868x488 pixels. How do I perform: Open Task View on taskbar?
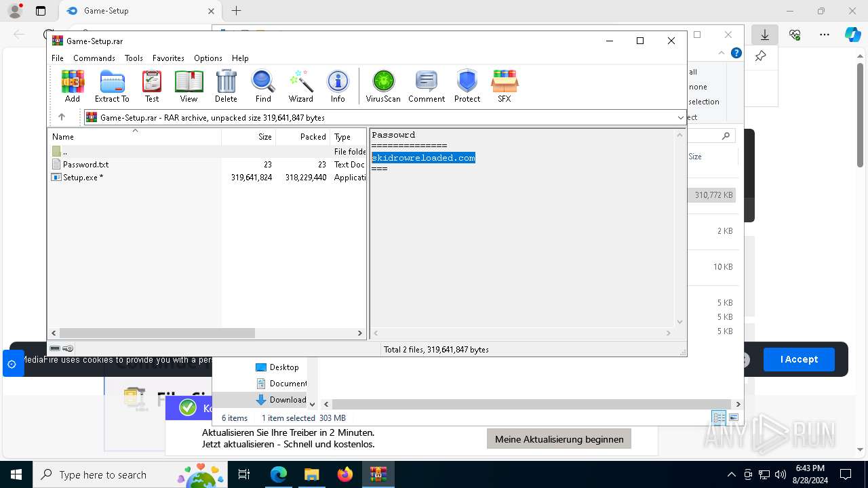[244, 474]
